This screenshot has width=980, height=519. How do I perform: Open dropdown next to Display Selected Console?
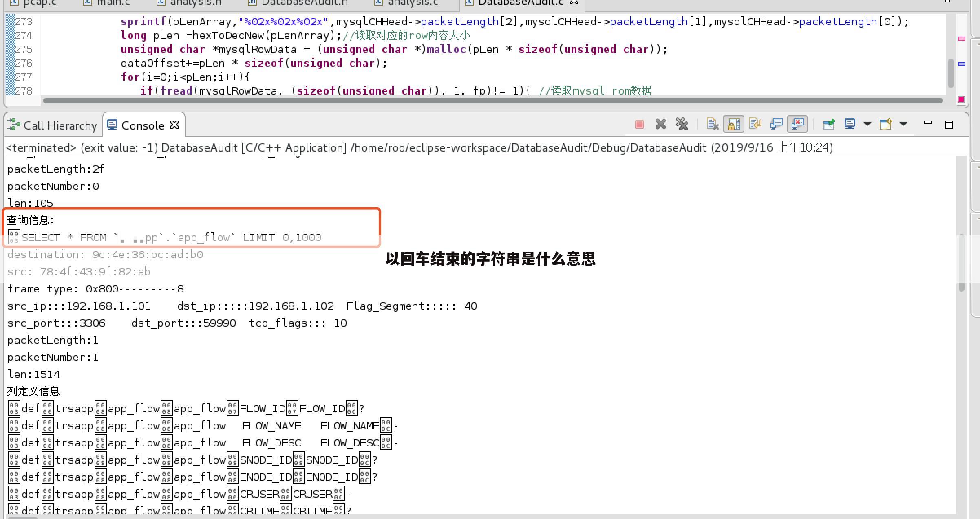867,124
